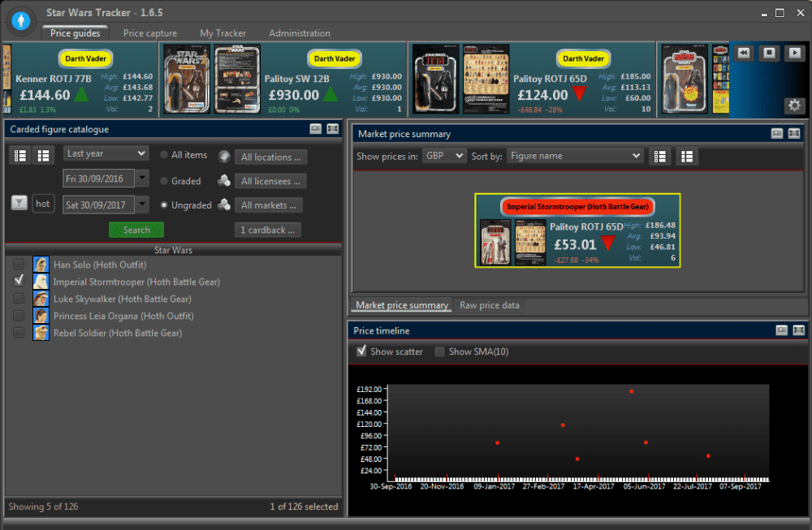Viewport: 812px width, 530px height.
Task: Open the Price guides tab
Action: (75, 33)
